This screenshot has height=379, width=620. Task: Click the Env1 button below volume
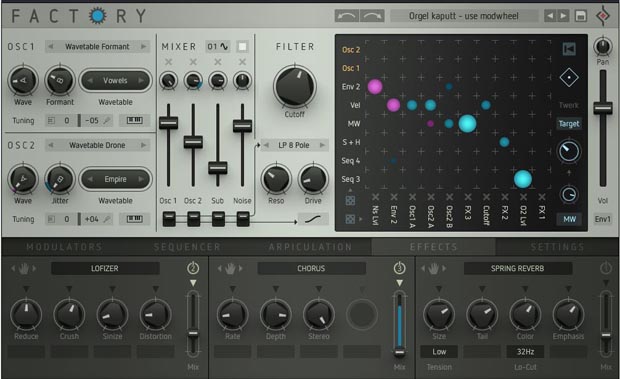(x=603, y=219)
